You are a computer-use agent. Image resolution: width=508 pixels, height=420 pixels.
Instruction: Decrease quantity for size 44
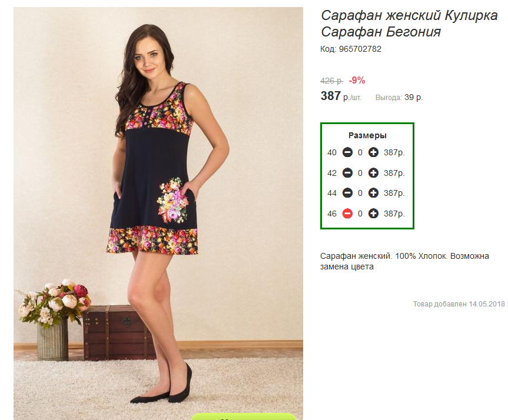pyautogui.click(x=347, y=193)
